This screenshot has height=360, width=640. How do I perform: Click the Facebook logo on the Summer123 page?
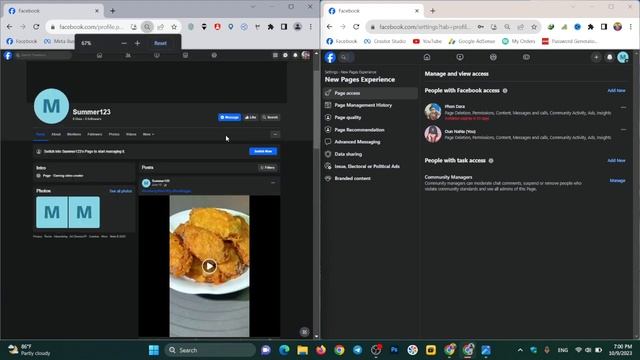tap(8, 56)
